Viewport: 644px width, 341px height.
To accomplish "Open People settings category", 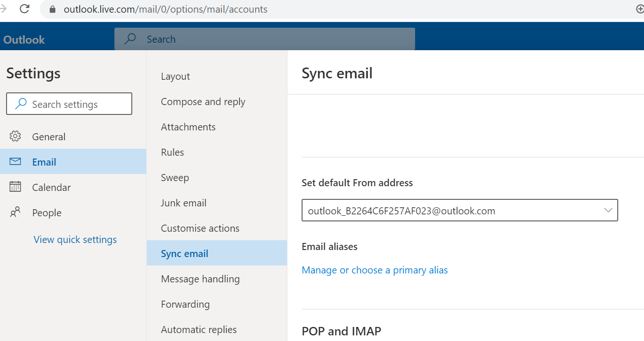I will coord(73,212).
